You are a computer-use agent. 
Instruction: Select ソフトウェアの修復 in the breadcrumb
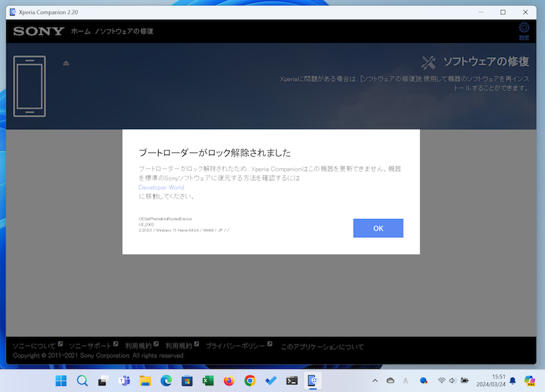tap(127, 31)
